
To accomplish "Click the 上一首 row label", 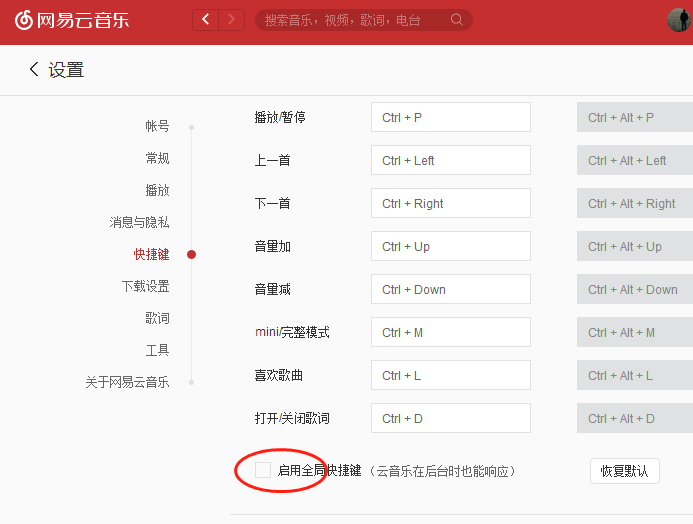I will (x=272, y=160).
